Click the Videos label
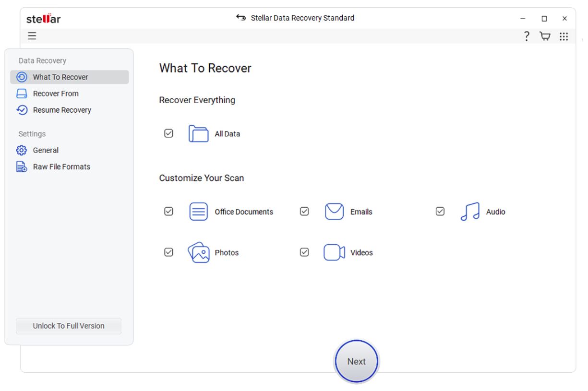Viewport: 588px width, 391px height. coord(362,252)
